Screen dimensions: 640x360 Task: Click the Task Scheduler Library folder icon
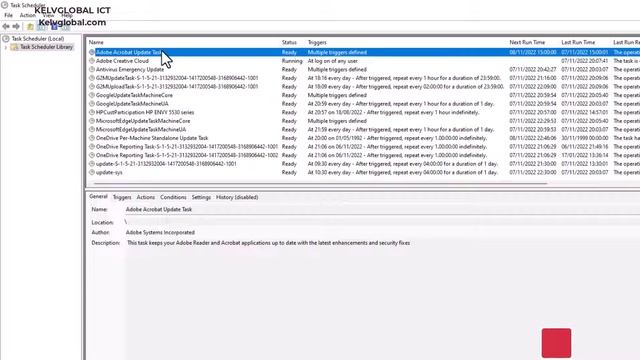(x=14, y=47)
